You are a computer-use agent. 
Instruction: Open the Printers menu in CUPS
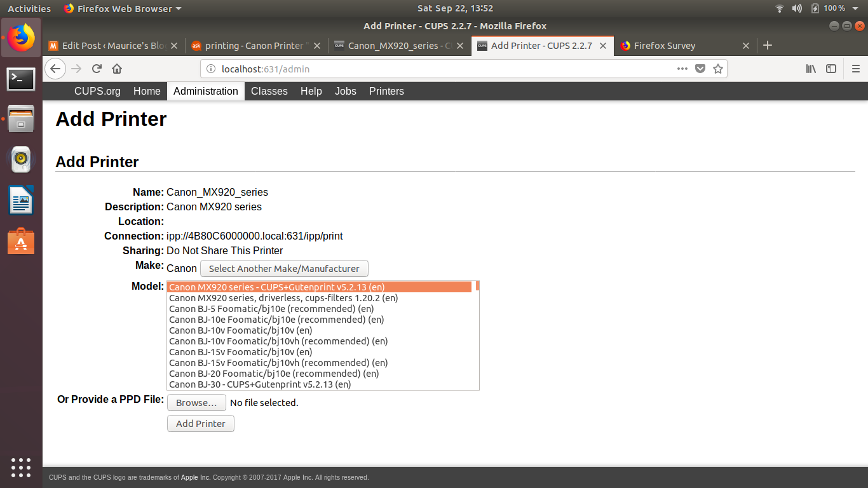tap(386, 91)
